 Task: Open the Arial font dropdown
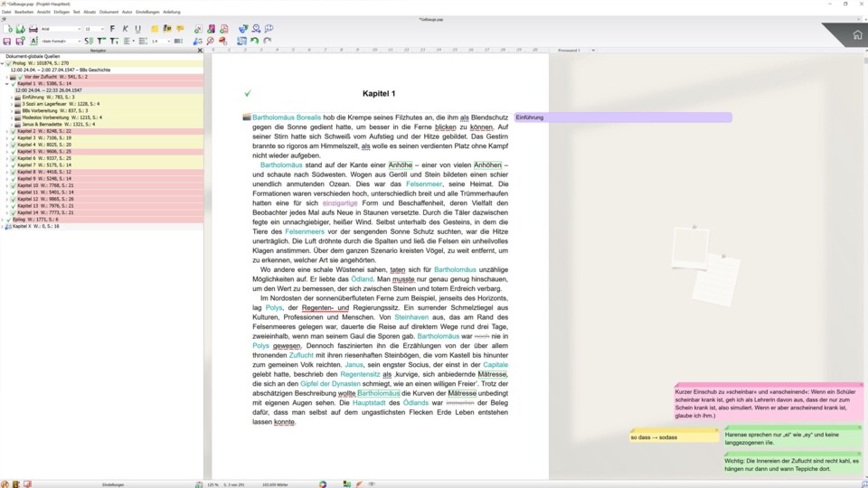tap(60, 29)
